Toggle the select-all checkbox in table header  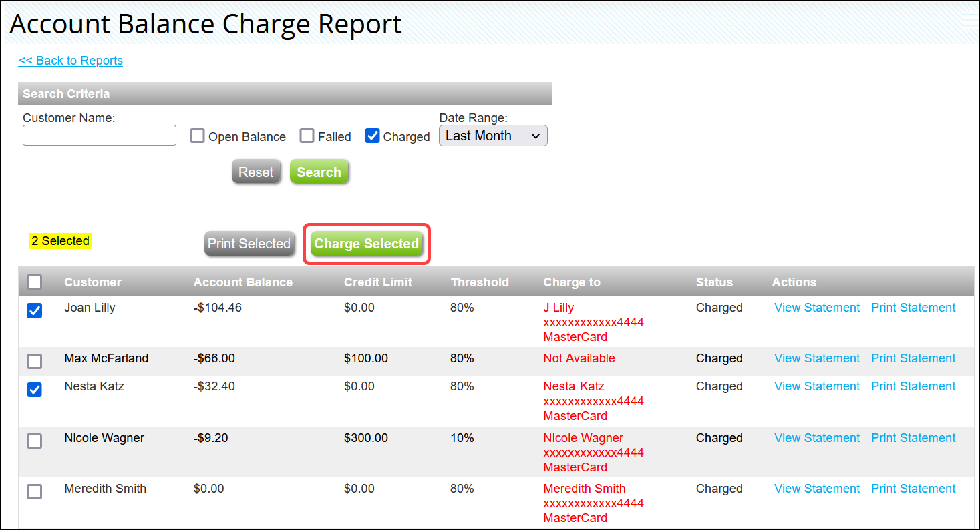tap(35, 282)
